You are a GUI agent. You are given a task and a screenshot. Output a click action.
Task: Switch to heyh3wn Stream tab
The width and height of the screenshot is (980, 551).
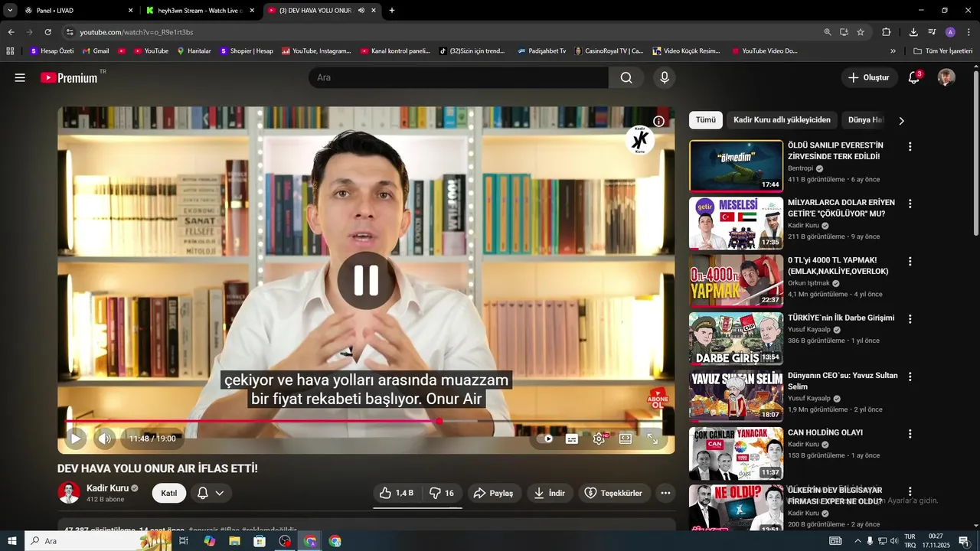(199, 11)
